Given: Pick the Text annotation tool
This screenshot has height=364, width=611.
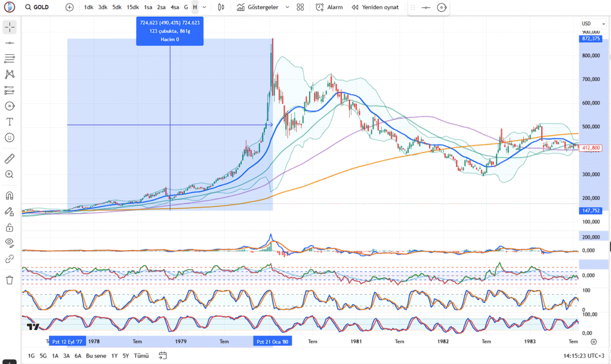Looking at the screenshot, I should tap(10, 122).
